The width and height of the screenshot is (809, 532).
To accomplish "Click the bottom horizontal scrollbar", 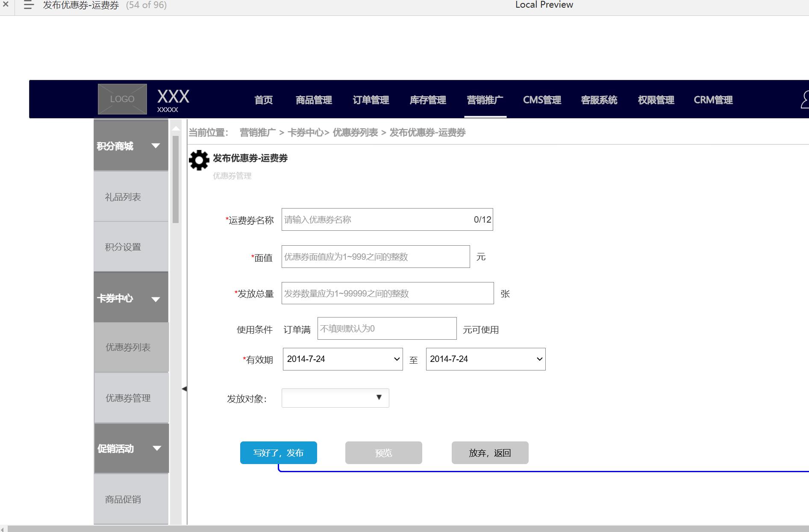I will (408, 529).
